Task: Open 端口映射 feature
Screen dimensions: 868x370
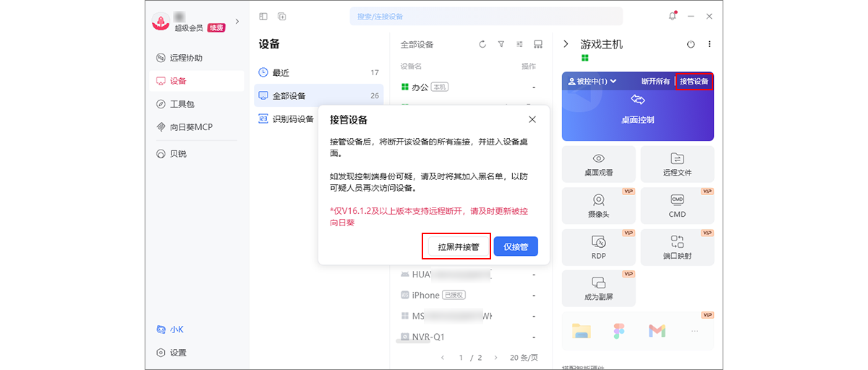Action: pyautogui.click(x=677, y=246)
